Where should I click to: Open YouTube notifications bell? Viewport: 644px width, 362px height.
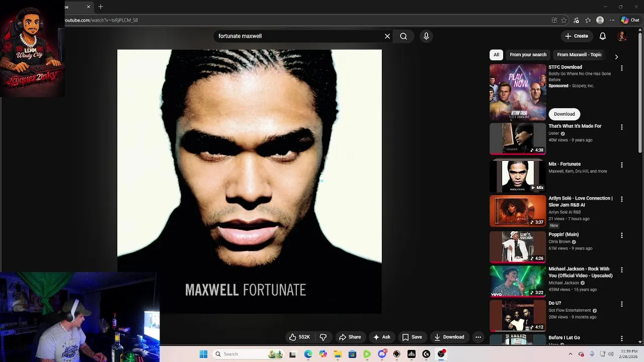pyautogui.click(x=603, y=36)
